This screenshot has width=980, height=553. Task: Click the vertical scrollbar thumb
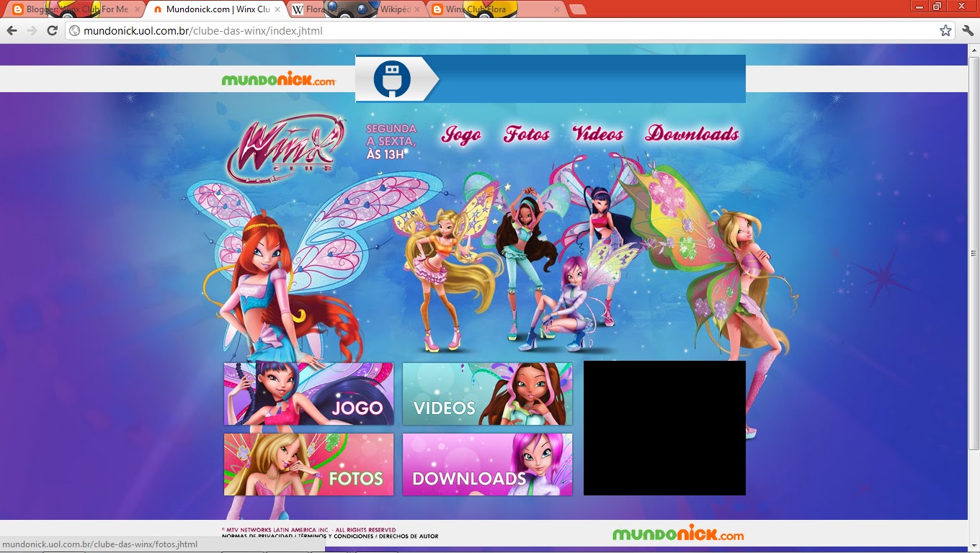[974, 253]
